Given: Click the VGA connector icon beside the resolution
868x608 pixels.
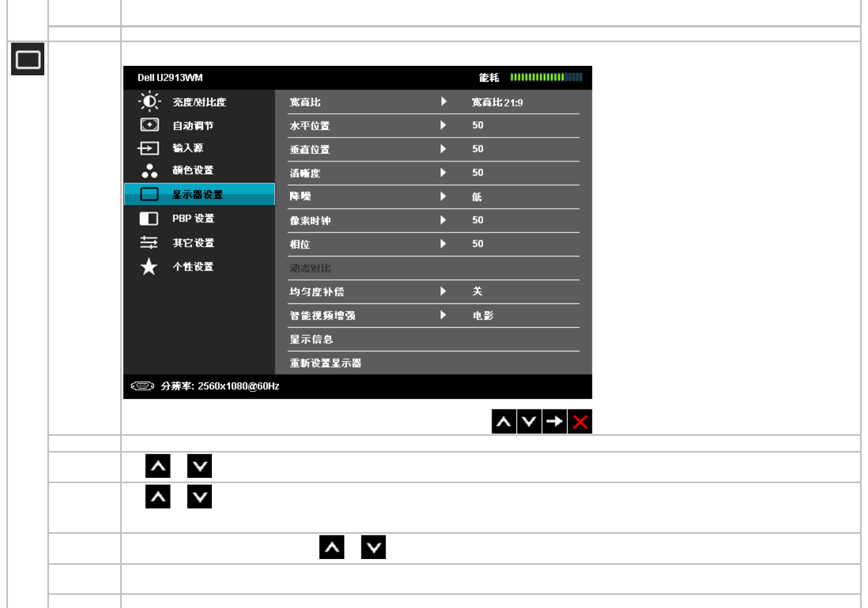Looking at the screenshot, I should click(142, 386).
